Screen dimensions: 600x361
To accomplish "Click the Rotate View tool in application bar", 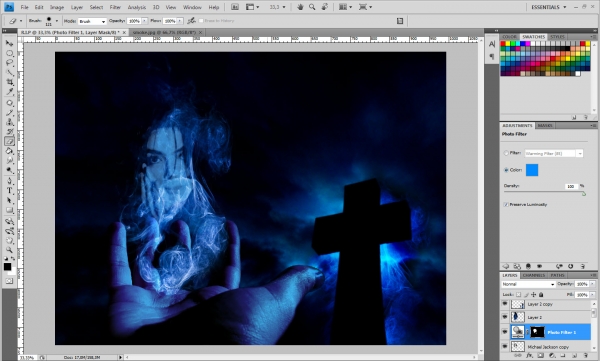I will (x=324, y=7).
